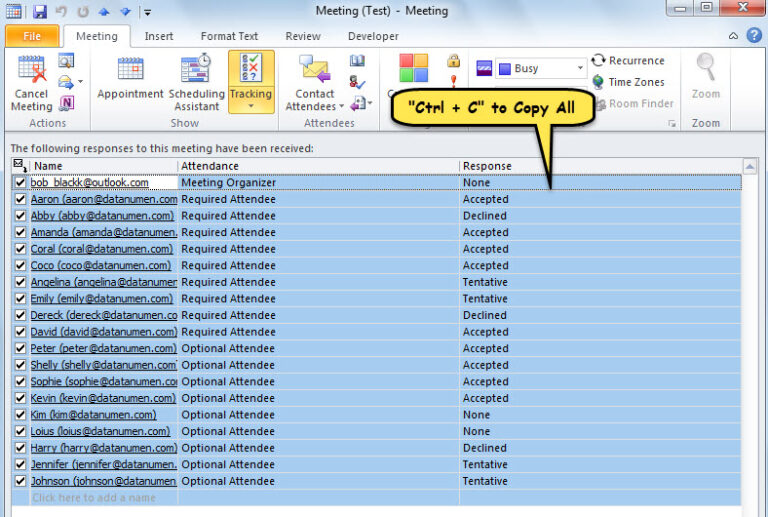Mark as private with the lock icon
The width and height of the screenshot is (768, 517).
pyautogui.click(x=454, y=60)
